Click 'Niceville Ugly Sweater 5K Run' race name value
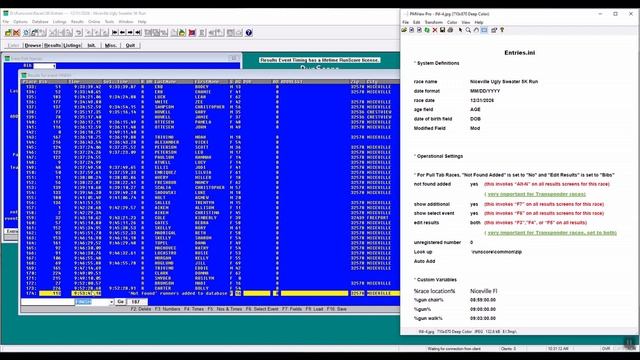 coord(504,82)
